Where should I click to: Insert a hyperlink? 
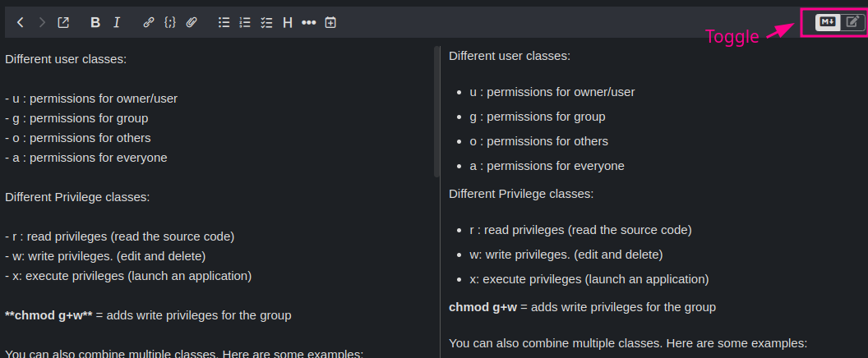(149, 23)
